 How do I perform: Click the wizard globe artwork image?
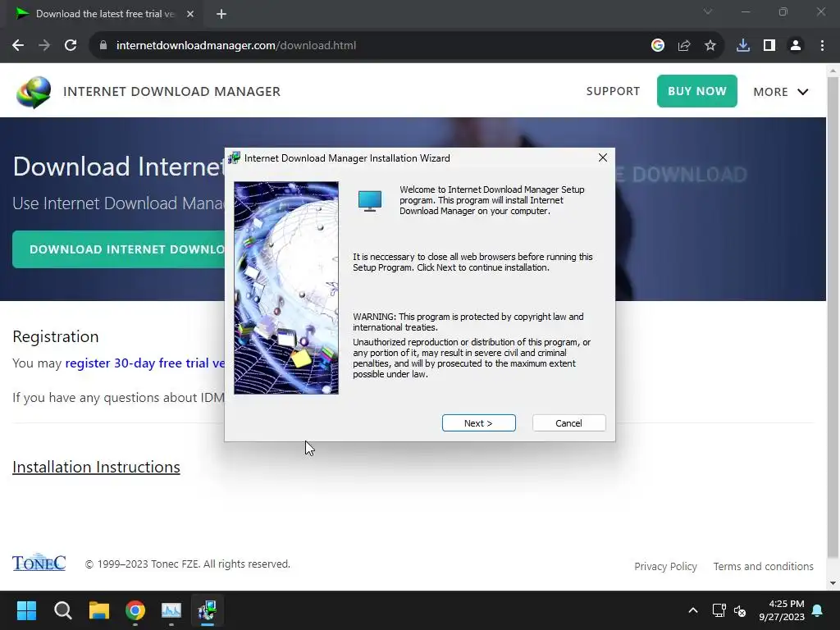pos(286,288)
